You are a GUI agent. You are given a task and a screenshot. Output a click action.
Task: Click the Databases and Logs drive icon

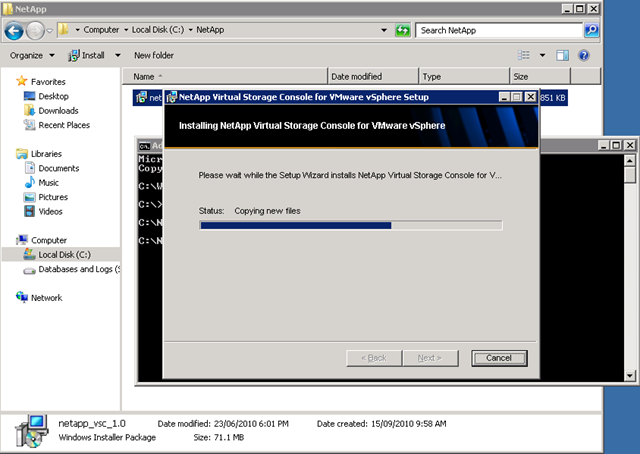29,270
